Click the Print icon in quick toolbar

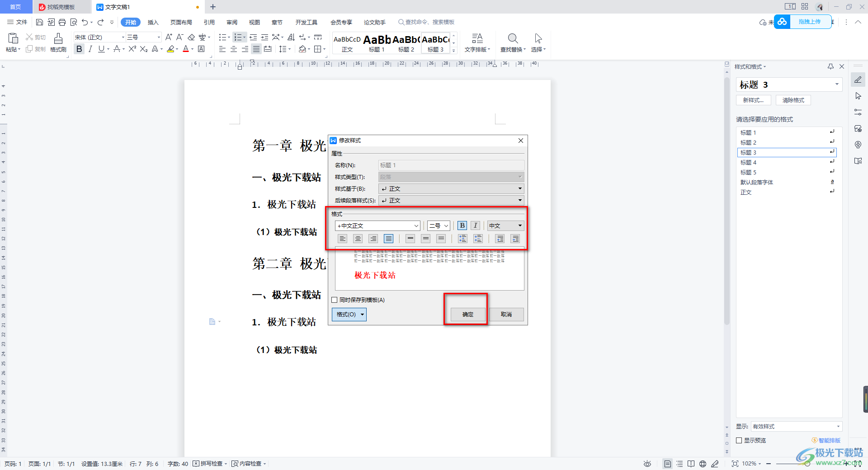(x=62, y=22)
